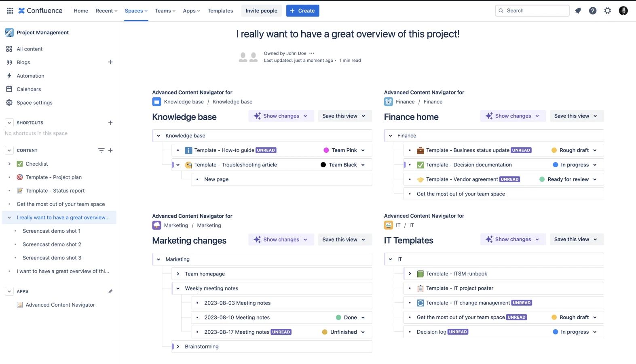The height and width of the screenshot is (364, 636).
Task: Open the help question mark icon
Action: point(593,11)
